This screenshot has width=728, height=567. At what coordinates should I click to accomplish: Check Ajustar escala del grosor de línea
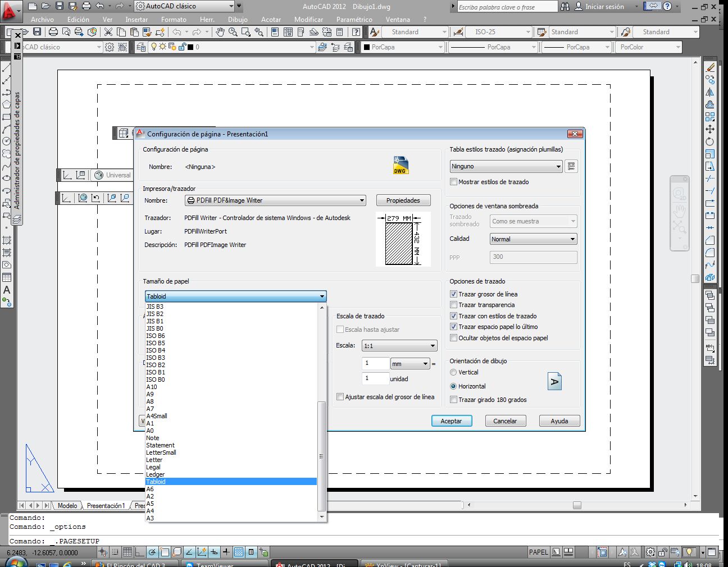340,397
